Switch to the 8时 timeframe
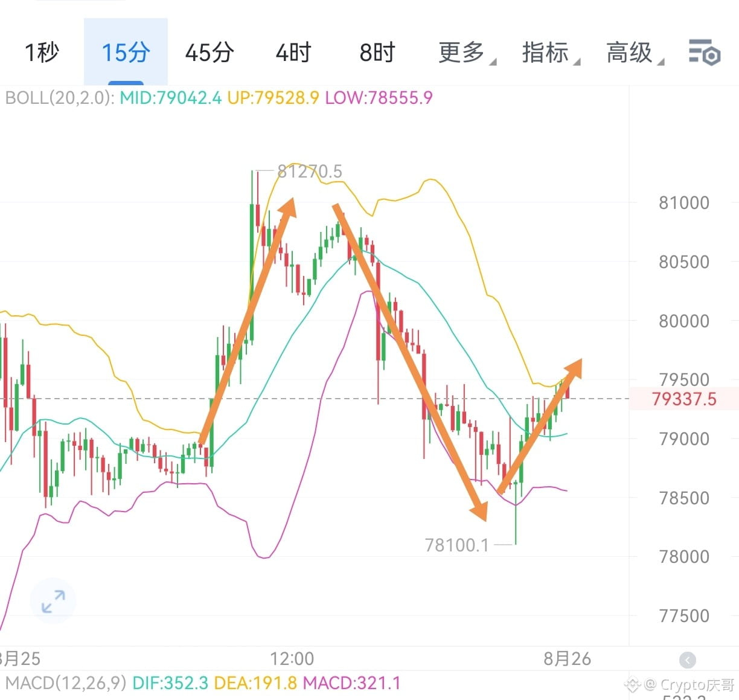 coord(377,52)
